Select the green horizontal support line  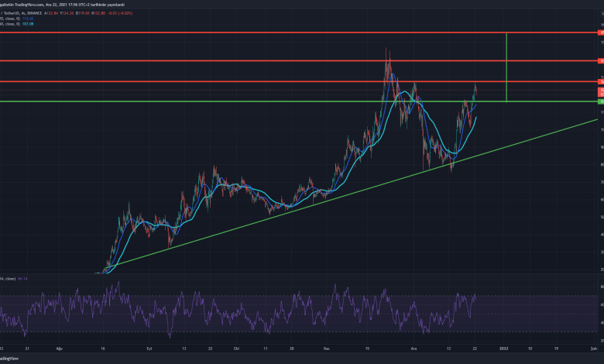pyautogui.click(x=232, y=101)
